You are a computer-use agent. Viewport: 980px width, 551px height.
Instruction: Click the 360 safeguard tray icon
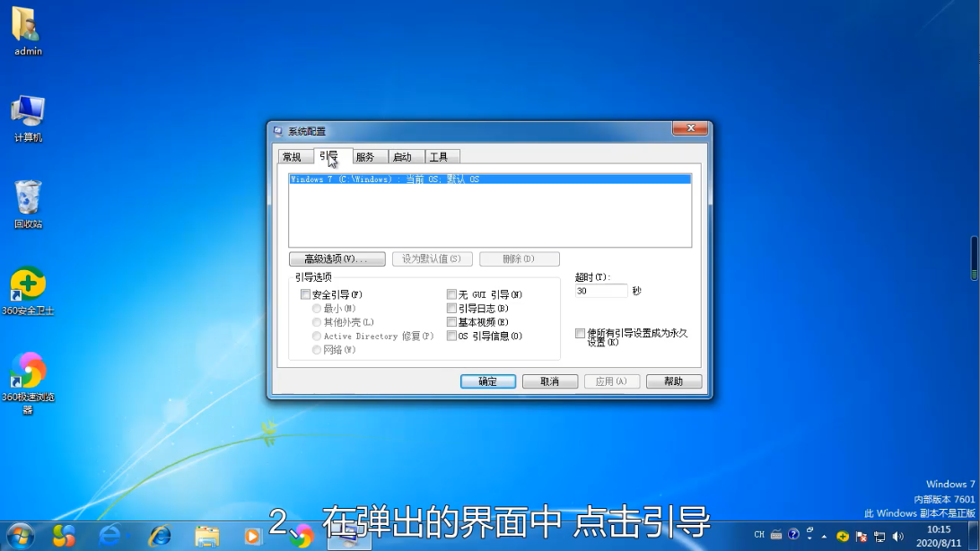click(843, 536)
